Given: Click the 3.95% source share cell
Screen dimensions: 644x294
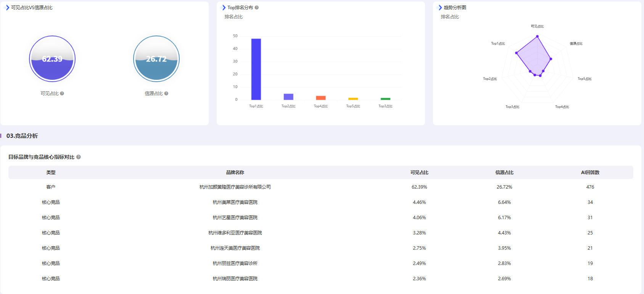Looking at the screenshot, I should (x=504, y=248).
